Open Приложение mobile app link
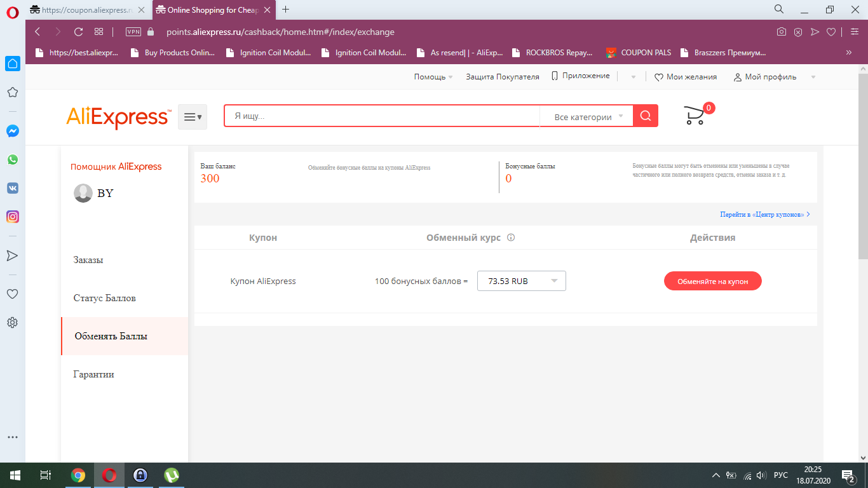The height and width of the screenshot is (488, 868). pyautogui.click(x=580, y=76)
